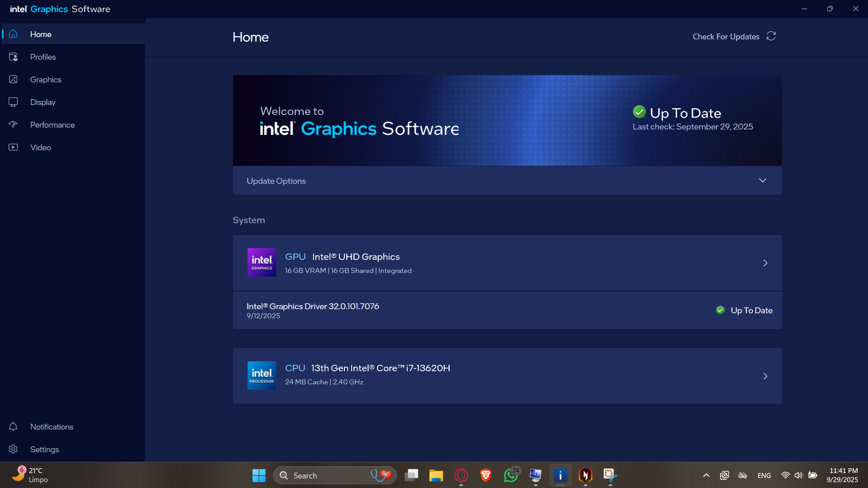Click the Home icon in sidebar

pyautogui.click(x=13, y=34)
